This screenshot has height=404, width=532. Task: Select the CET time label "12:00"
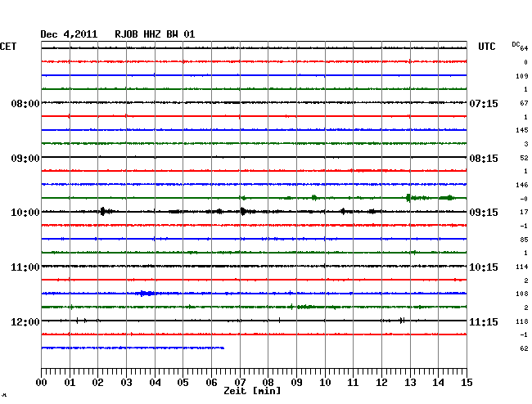coord(25,321)
